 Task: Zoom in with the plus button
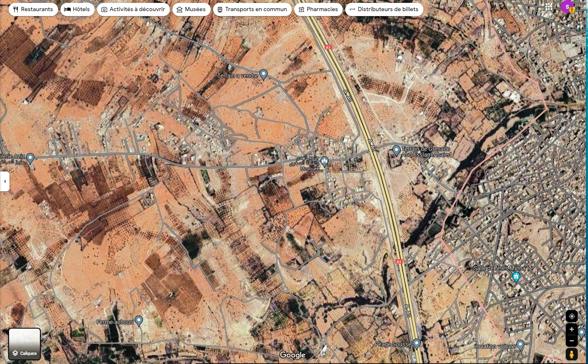[572, 329]
